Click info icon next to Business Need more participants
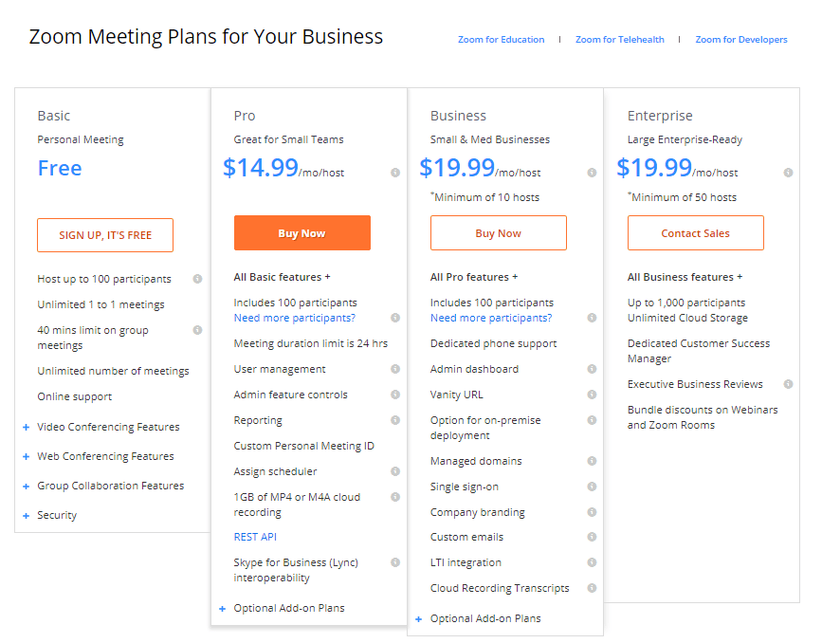 pos(592,318)
